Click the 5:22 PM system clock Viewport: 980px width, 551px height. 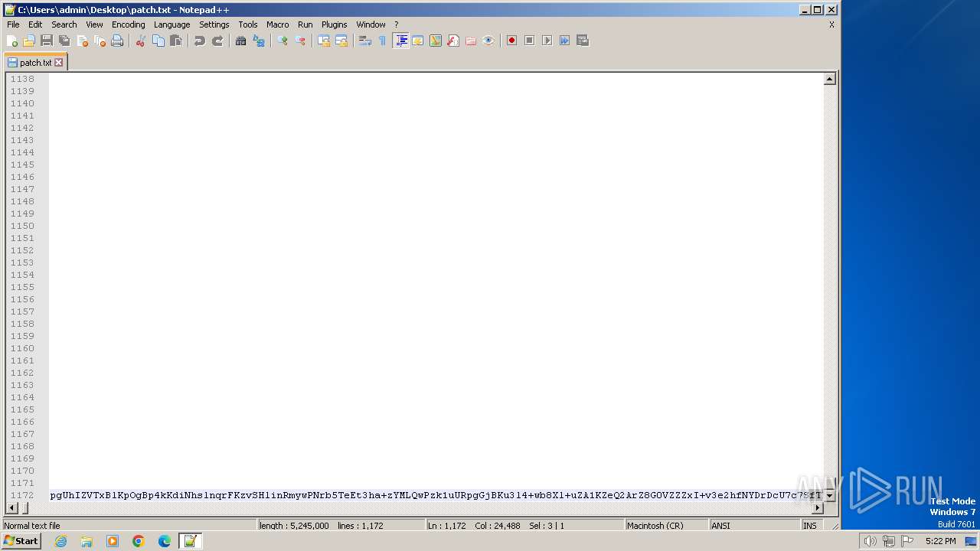(x=940, y=541)
